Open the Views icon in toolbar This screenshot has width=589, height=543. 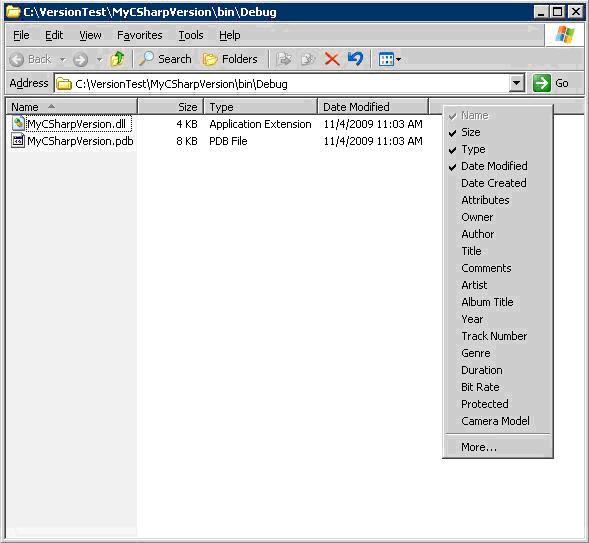[x=390, y=59]
